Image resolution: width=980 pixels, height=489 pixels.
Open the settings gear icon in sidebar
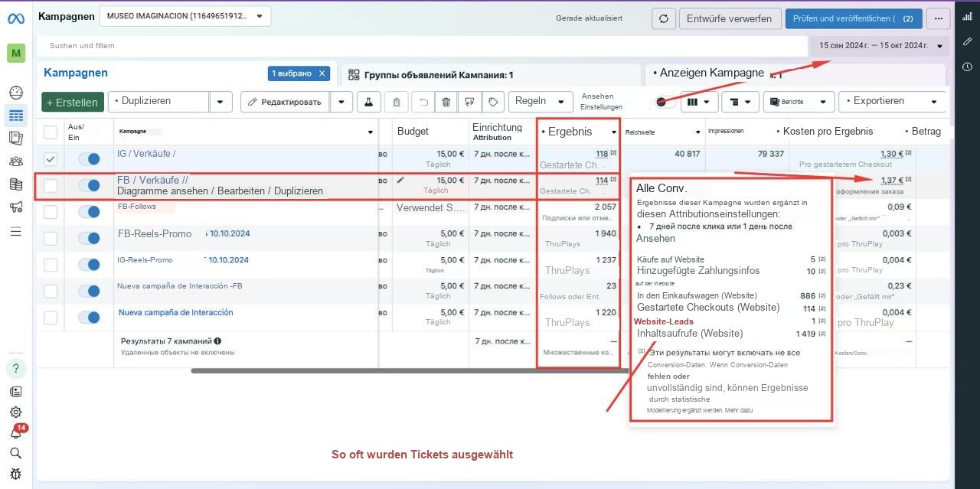(16, 412)
